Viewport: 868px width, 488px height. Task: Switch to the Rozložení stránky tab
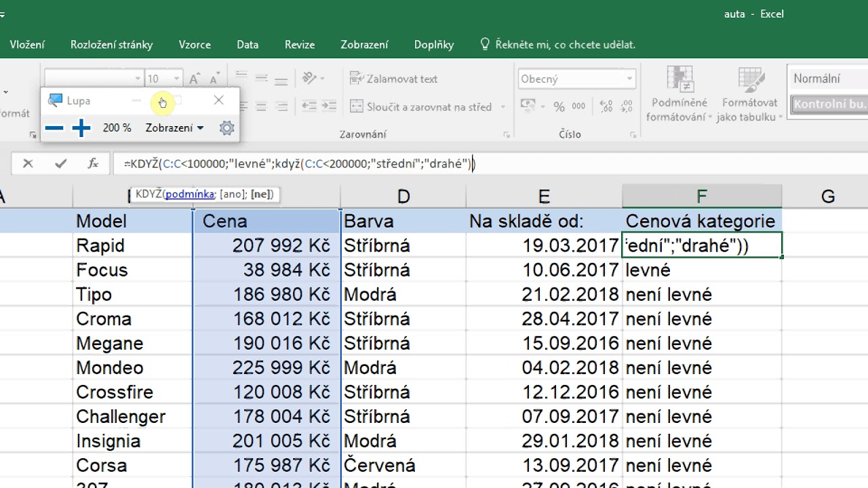tap(112, 45)
